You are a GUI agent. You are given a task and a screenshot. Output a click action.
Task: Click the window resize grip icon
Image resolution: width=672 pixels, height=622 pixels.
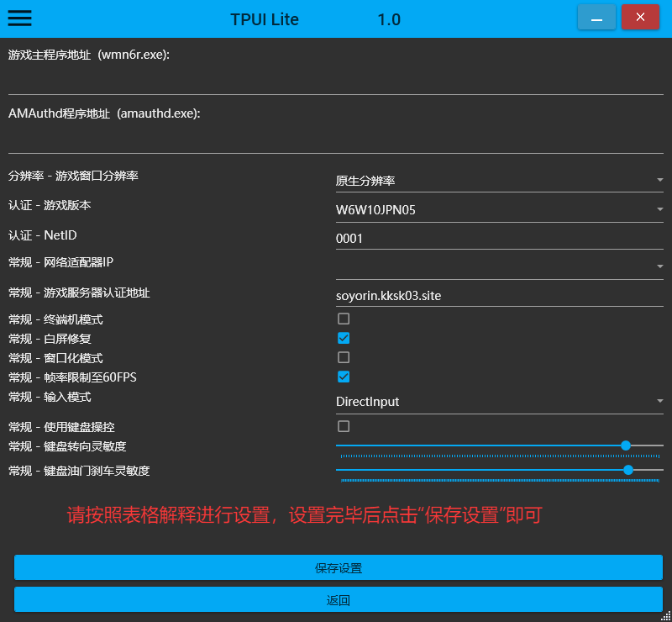665,616
